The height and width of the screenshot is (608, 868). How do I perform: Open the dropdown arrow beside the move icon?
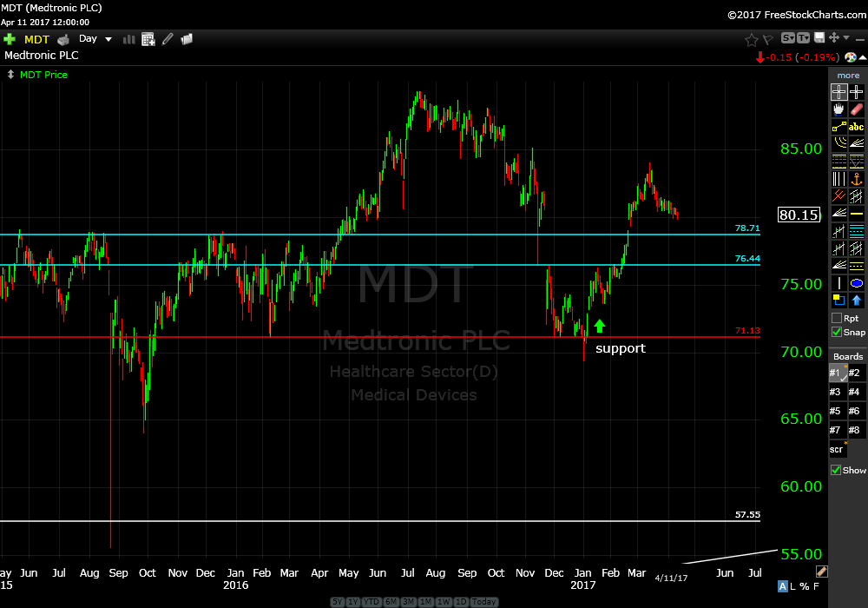[x=846, y=38]
